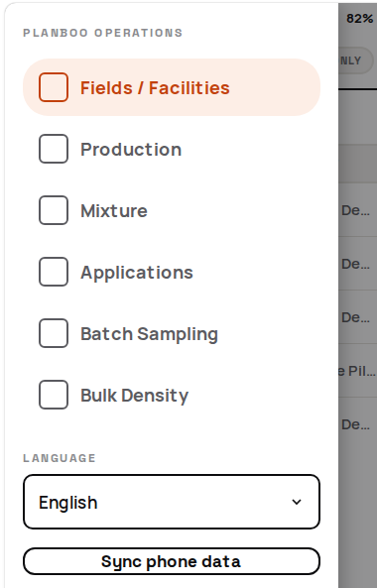Viewport: 377px width, 588px height.
Task: Select the dimmed row ending in Pil...
Action: click(x=357, y=371)
